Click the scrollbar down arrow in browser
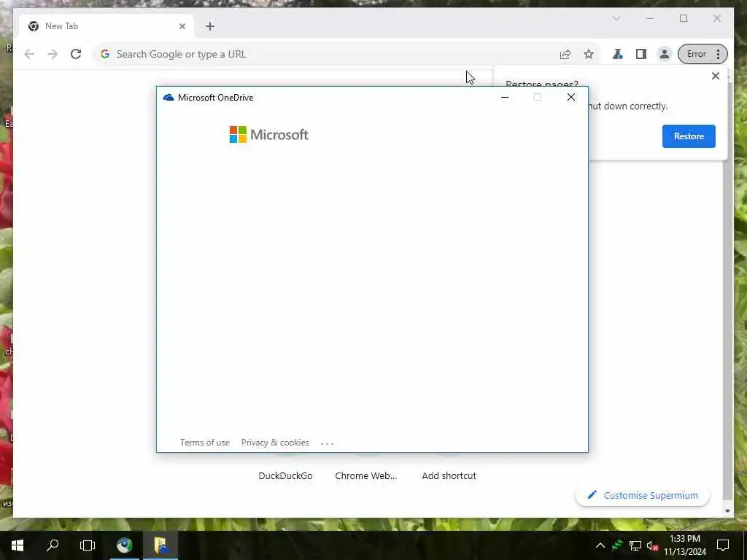The height and width of the screenshot is (560, 747). click(727, 510)
